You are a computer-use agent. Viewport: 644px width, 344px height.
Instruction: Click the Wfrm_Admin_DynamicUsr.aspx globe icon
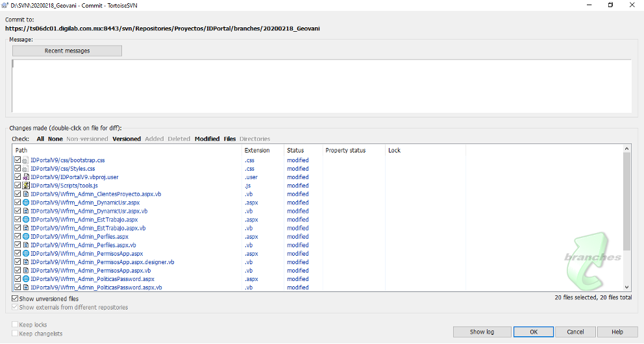point(25,203)
